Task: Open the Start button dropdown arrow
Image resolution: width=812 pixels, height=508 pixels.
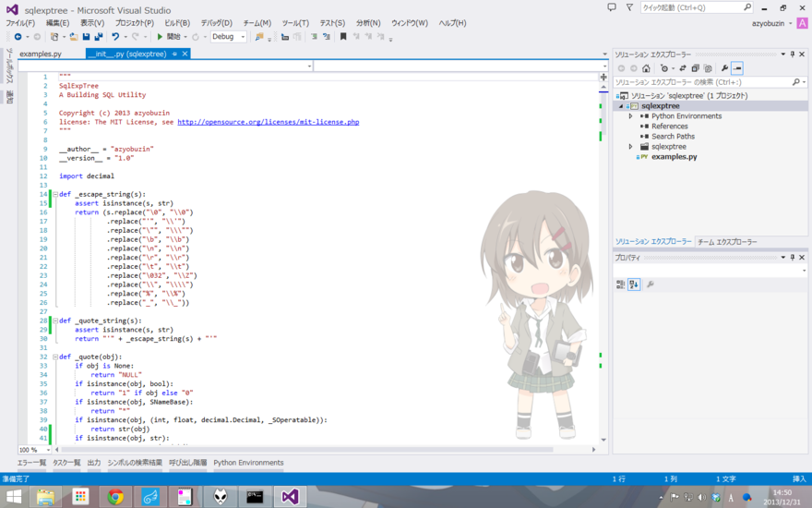Action: 185,37
